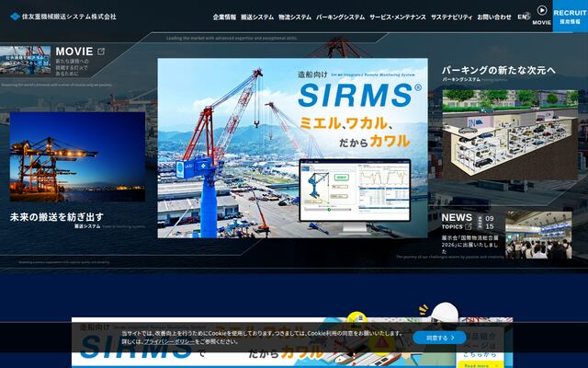Open the 企業情報 menu item

coord(224,17)
